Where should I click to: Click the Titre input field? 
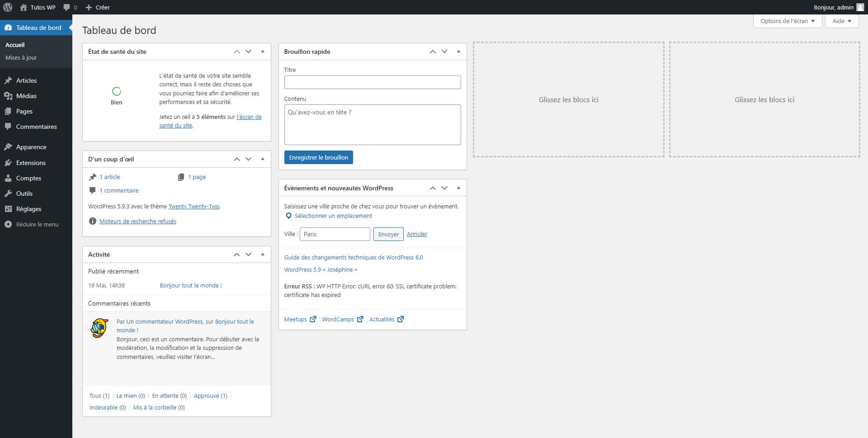coord(372,82)
